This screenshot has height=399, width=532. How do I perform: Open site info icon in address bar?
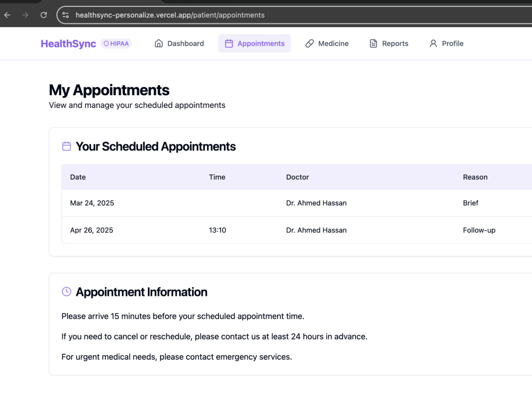[x=66, y=15]
